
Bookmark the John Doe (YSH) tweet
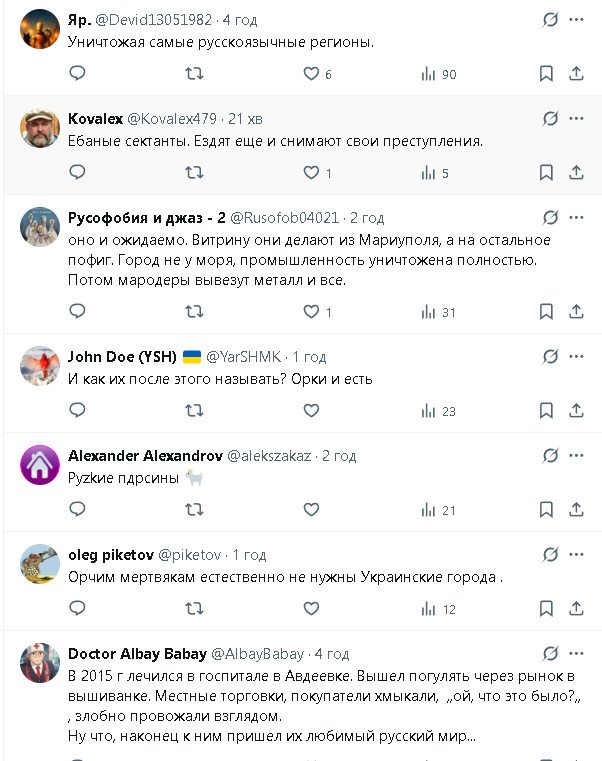click(546, 410)
